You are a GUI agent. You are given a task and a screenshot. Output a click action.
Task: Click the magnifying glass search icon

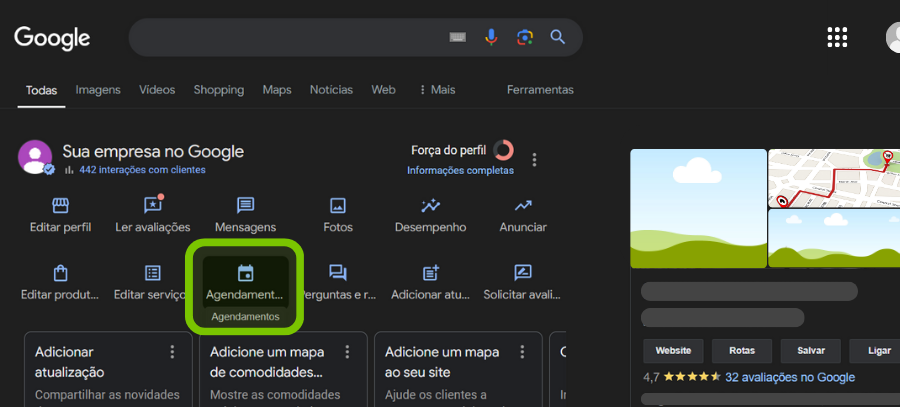click(x=558, y=37)
